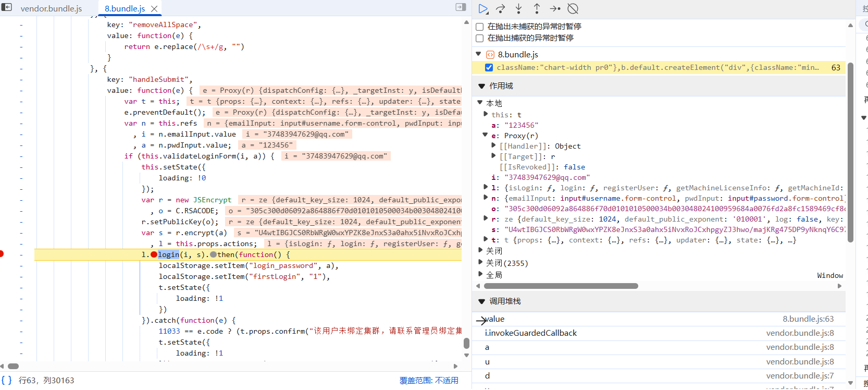Expand [[Handler]]: Object entry
Viewport: 868px width, 390px height.
(493, 145)
